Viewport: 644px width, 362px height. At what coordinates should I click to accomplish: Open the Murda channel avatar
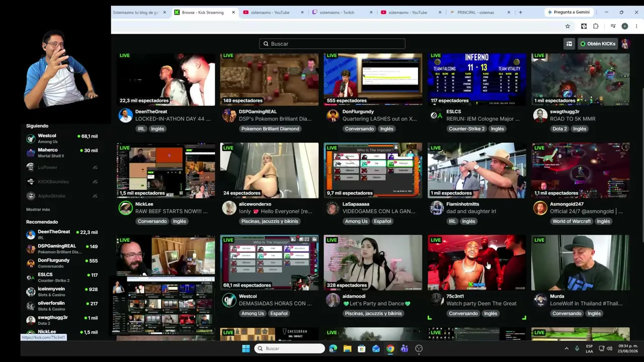pyautogui.click(x=540, y=300)
